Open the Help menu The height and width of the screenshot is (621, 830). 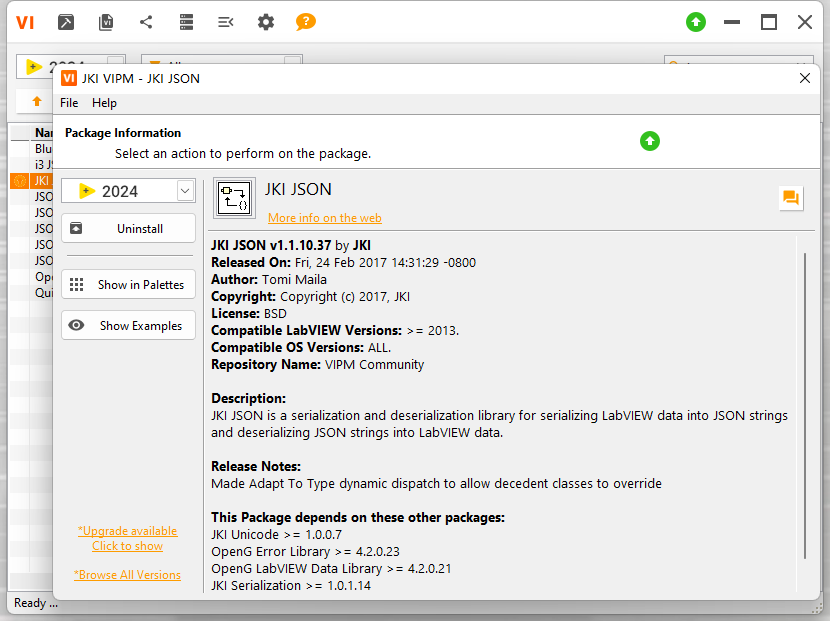coord(104,103)
